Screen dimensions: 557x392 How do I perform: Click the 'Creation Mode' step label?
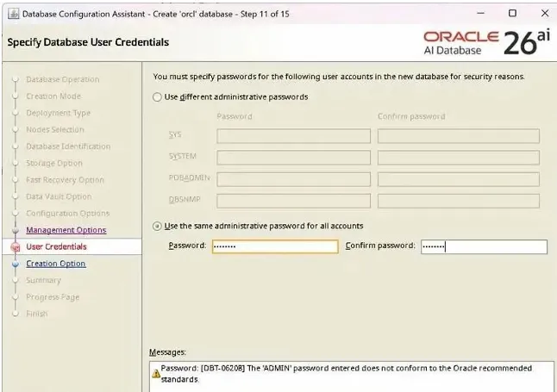coord(53,96)
